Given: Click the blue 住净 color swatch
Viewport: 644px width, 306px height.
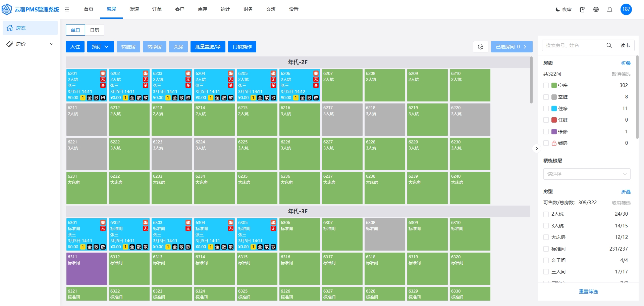Looking at the screenshot, I should 554,108.
